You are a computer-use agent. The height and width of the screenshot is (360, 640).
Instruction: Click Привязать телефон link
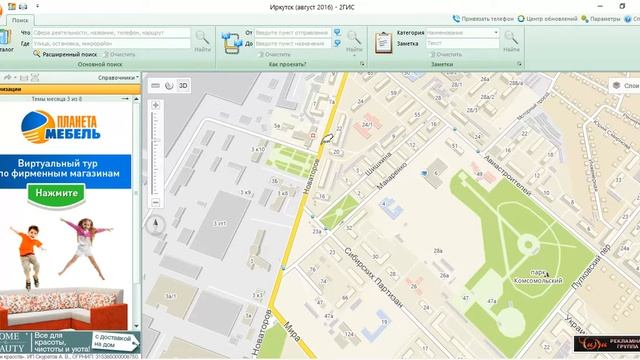click(483, 19)
